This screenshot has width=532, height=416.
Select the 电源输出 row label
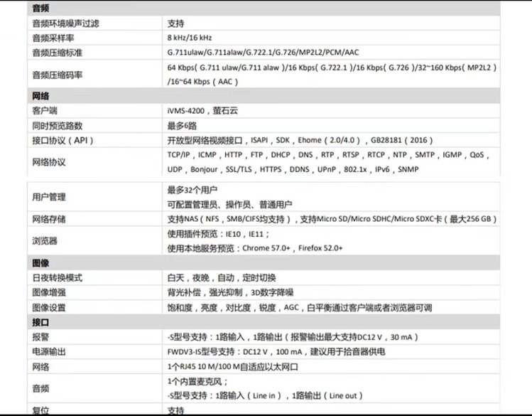[50, 352]
